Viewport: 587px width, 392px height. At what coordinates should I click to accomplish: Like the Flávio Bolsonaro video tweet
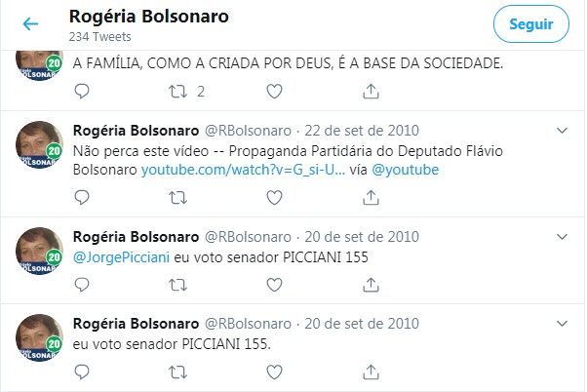click(274, 198)
